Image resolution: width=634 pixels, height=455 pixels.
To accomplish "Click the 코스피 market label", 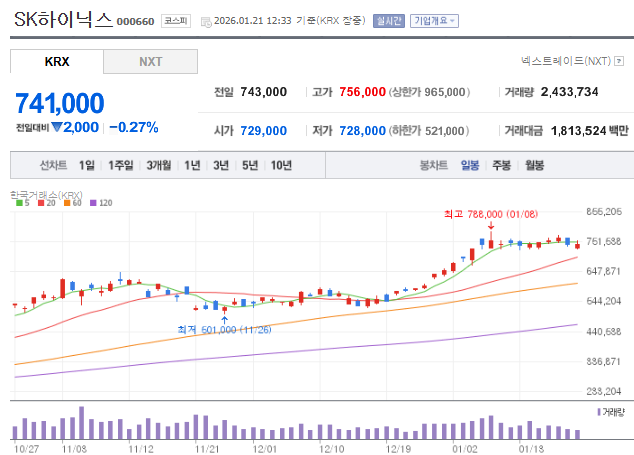I will [176, 21].
